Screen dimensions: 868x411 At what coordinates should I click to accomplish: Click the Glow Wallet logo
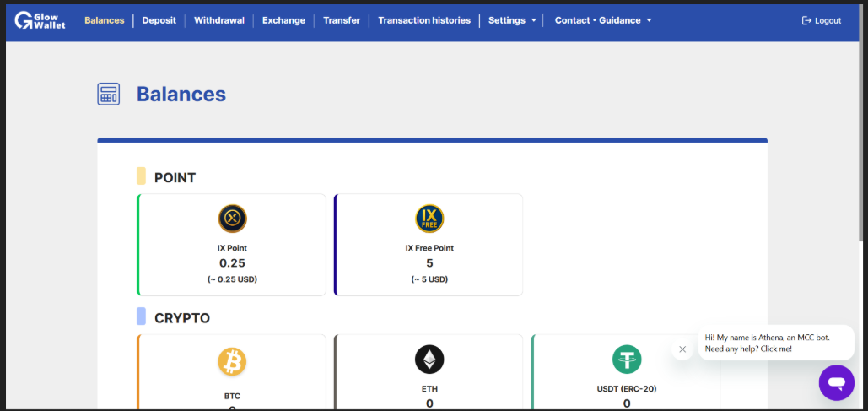[x=40, y=20]
